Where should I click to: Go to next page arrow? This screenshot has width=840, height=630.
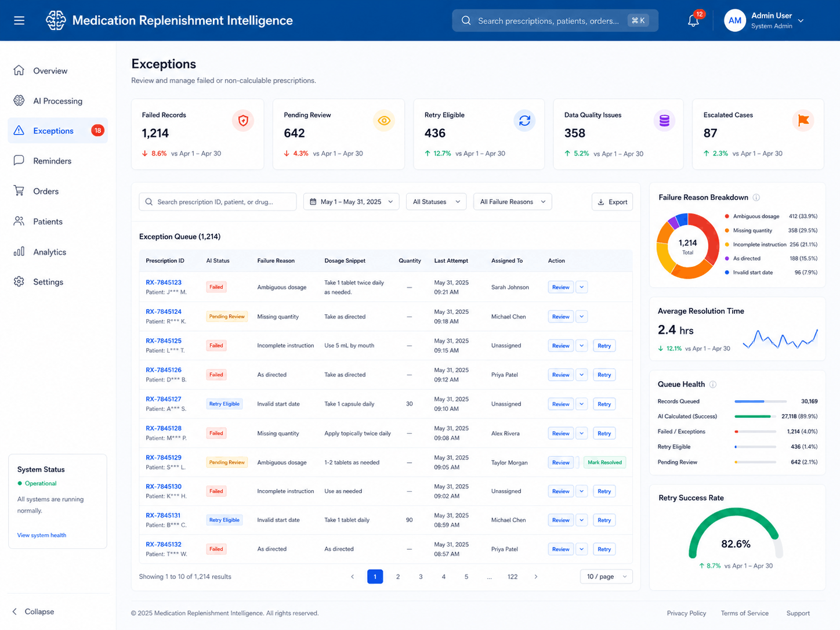coord(535,577)
